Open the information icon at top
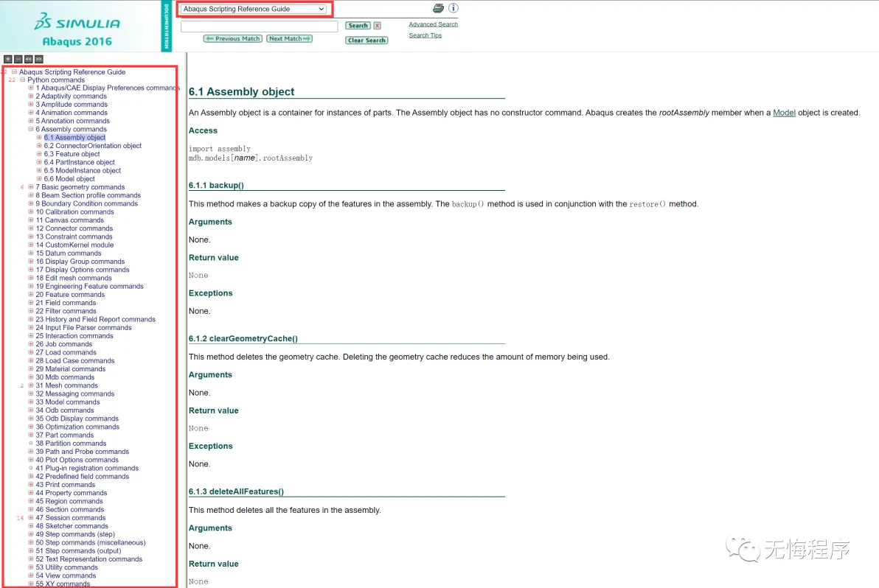Screen dimensions: 879x588 454,8
